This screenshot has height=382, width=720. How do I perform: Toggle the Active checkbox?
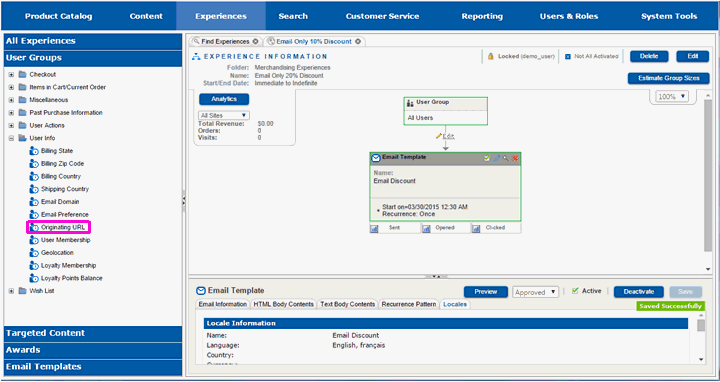(x=575, y=291)
